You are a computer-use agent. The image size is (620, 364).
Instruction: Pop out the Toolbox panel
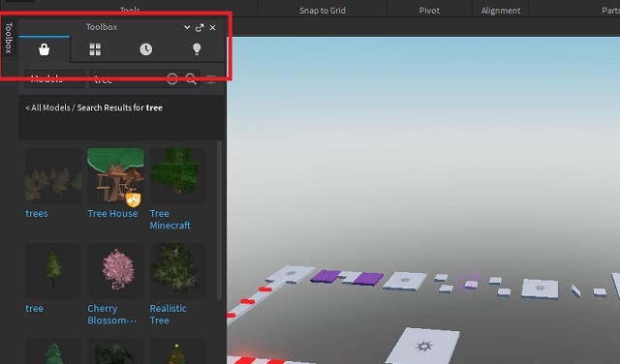pos(200,28)
